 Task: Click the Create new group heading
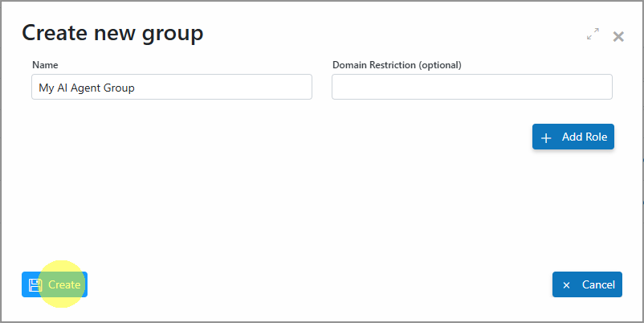(x=112, y=33)
